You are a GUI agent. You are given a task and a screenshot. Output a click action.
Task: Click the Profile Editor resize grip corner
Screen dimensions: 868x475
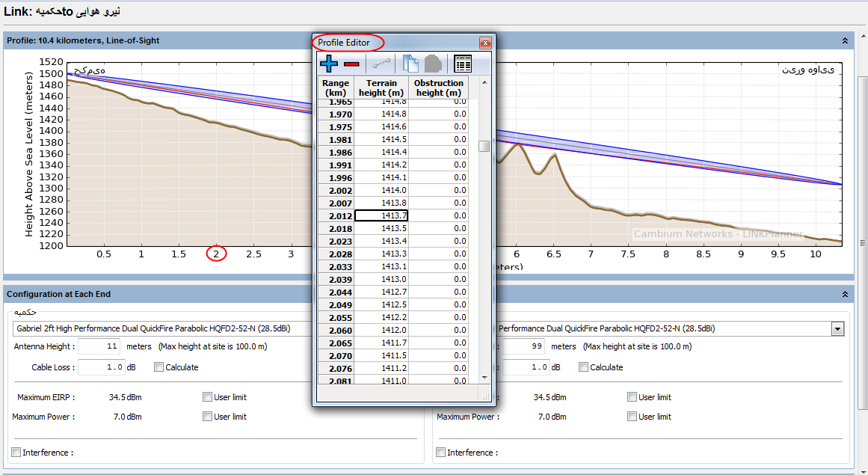click(486, 396)
